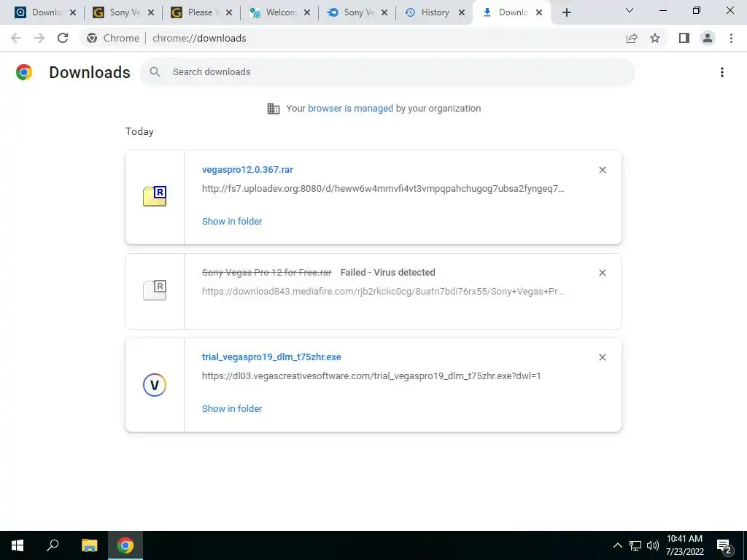This screenshot has height=560, width=747.
Task: Reload the downloads page
Action: [63, 38]
